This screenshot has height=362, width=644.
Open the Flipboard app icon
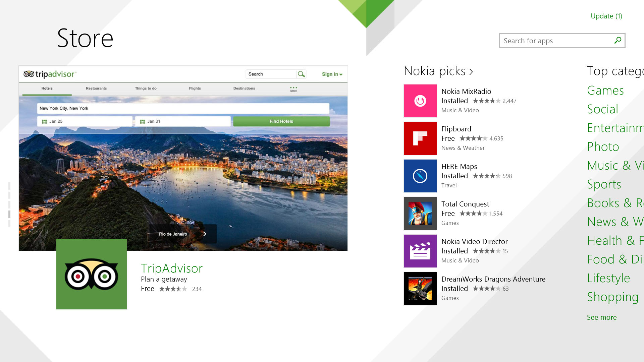pos(420,138)
